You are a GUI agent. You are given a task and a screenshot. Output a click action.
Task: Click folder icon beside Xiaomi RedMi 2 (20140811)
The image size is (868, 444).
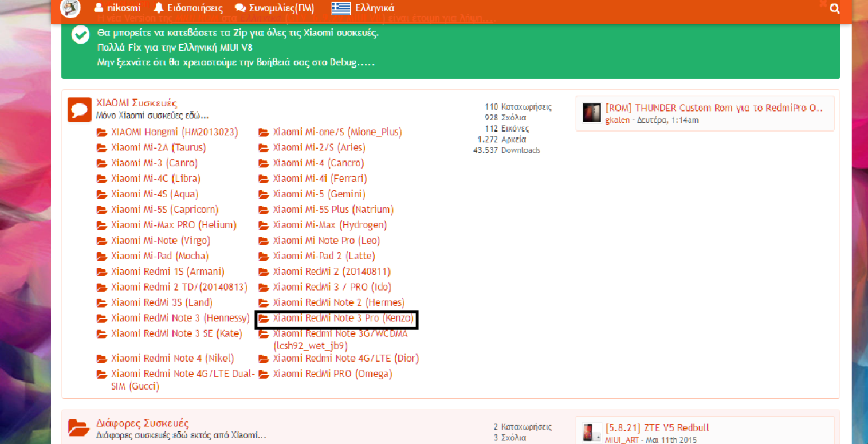pyautogui.click(x=264, y=272)
